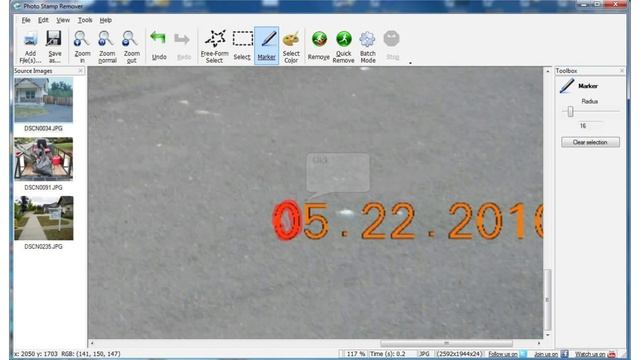Click the horizontal scrollbar right arrow
Image resolution: width=640 pixels, height=360 pixels.
coord(539,343)
